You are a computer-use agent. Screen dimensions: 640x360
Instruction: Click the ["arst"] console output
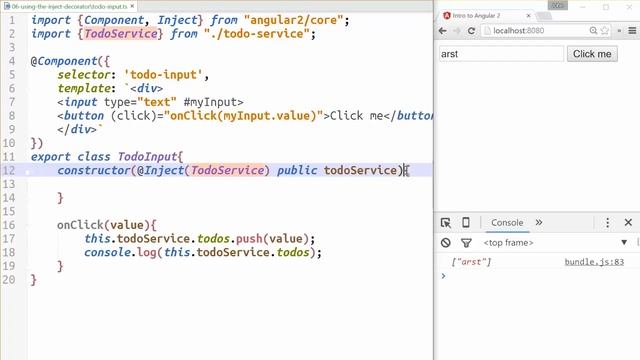[x=471, y=262]
